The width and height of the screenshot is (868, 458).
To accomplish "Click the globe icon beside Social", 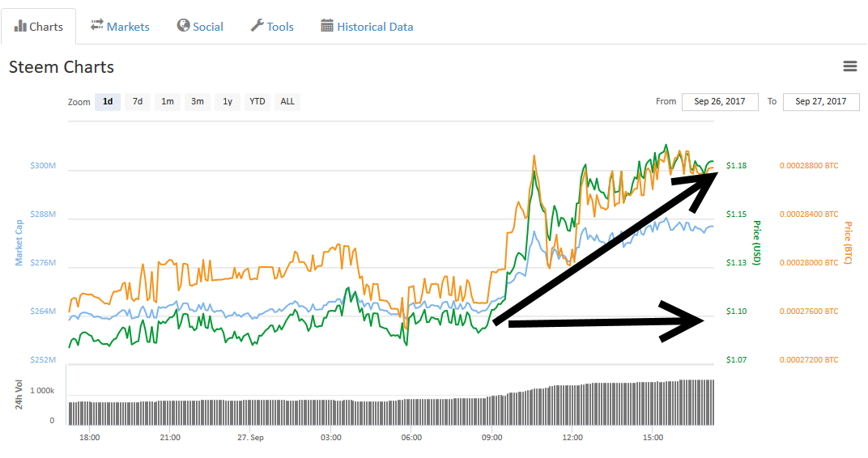I will pyautogui.click(x=183, y=25).
